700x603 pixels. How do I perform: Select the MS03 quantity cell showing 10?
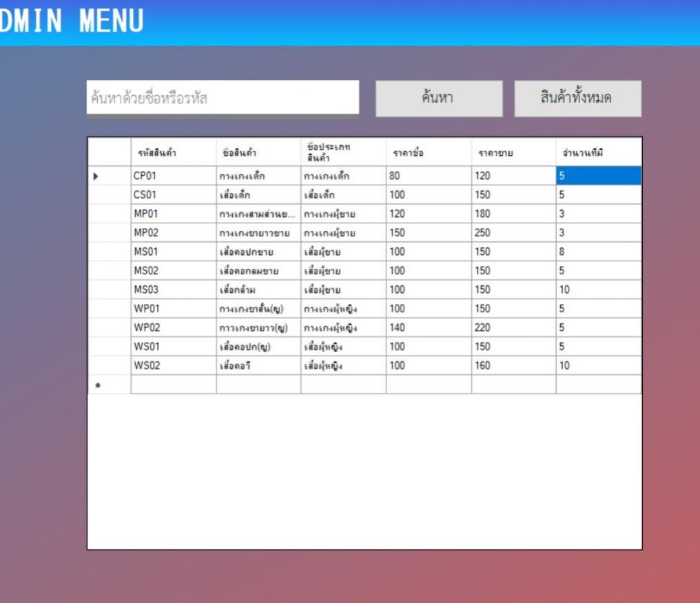599,289
